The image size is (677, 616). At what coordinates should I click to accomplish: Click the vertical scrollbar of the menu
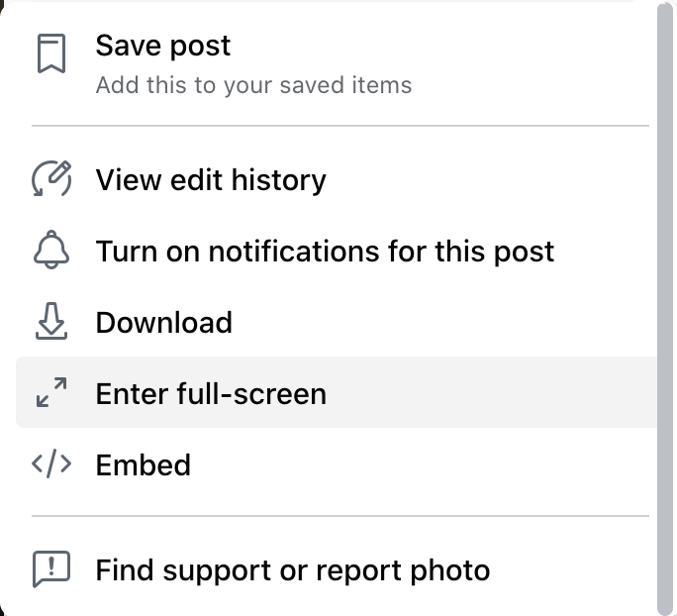[x=666, y=308]
